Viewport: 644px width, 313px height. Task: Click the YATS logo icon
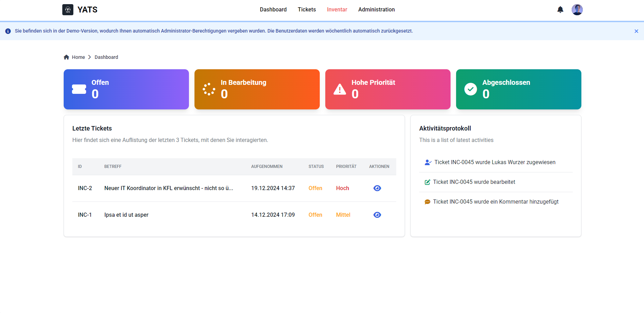click(x=68, y=10)
